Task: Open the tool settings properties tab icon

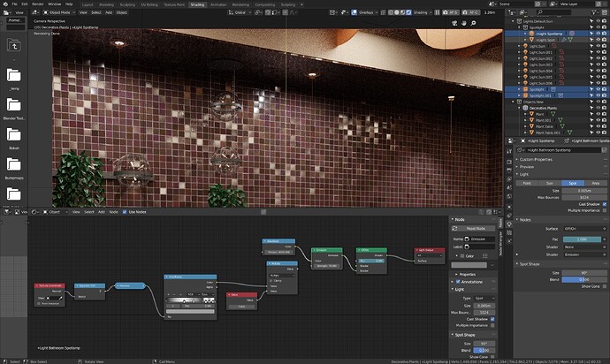Action: coord(509,151)
